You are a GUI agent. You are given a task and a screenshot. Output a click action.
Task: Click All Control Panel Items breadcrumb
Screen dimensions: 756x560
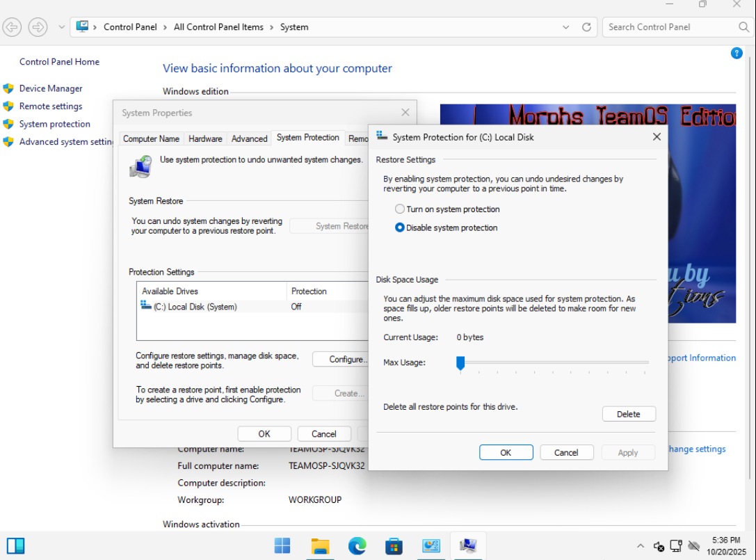click(218, 27)
